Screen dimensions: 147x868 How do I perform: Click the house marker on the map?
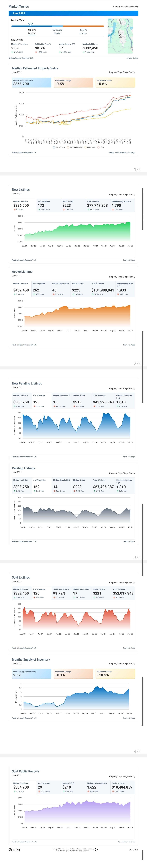click(120, 36)
